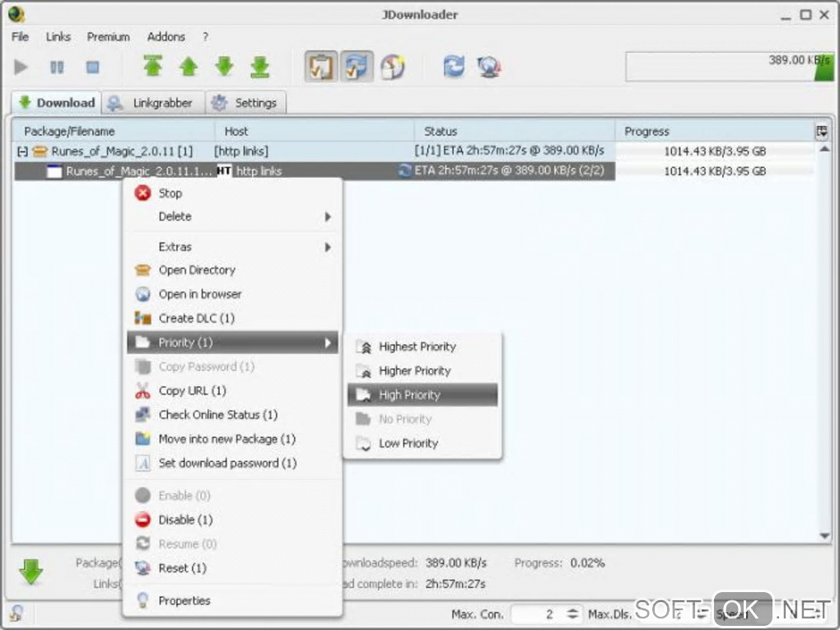This screenshot has height=630, width=840.
Task: Collapse the Runes_of_Magic_2.0.11 package
Action: [x=22, y=152]
